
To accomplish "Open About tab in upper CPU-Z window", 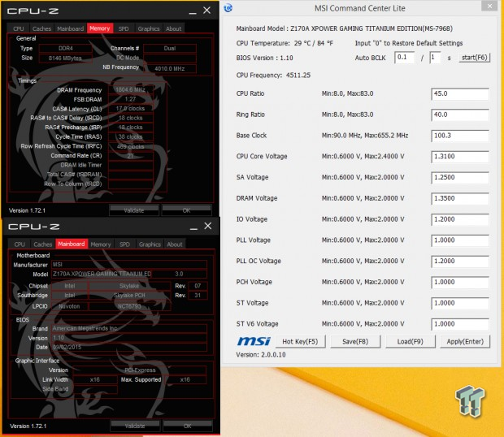I will [174, 28].
